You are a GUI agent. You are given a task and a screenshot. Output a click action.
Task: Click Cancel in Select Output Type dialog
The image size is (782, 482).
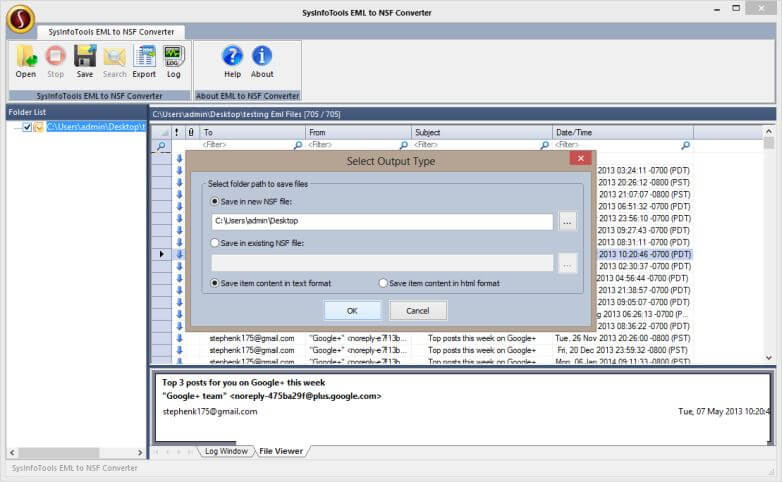(x=418, y=311)
